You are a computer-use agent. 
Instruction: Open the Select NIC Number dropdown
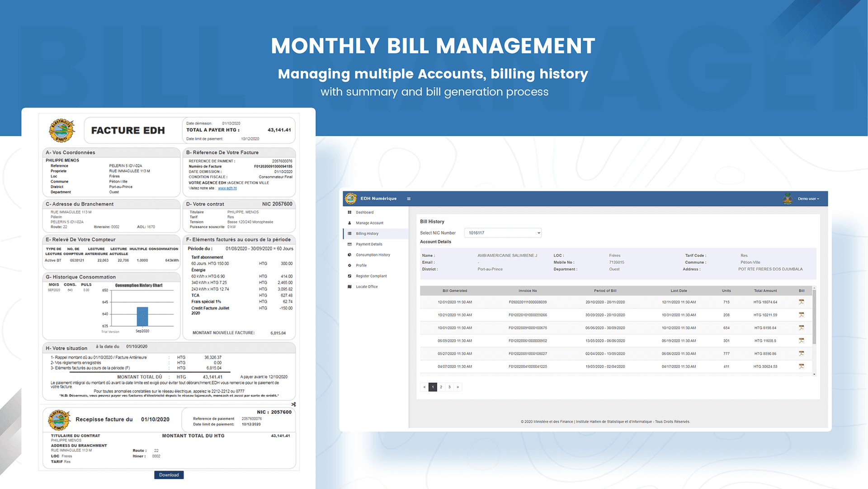[x=503, y=233]
